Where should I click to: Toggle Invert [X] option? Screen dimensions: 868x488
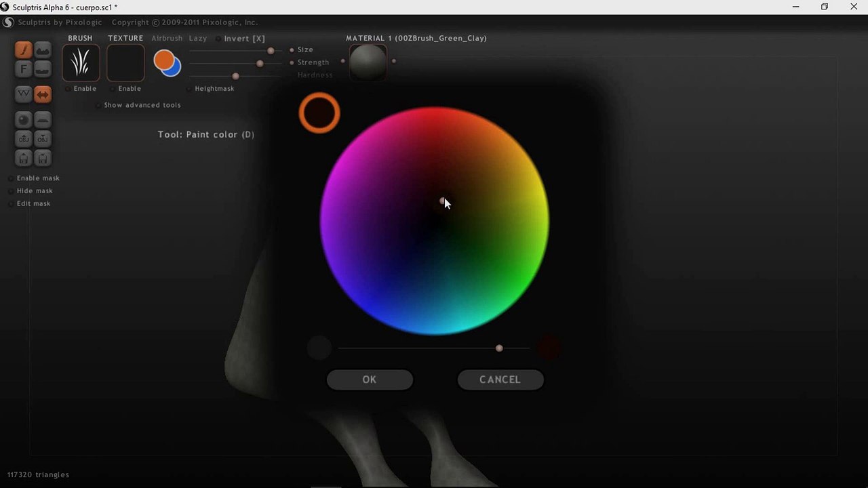pyautogui.click(x=240, y=39)
